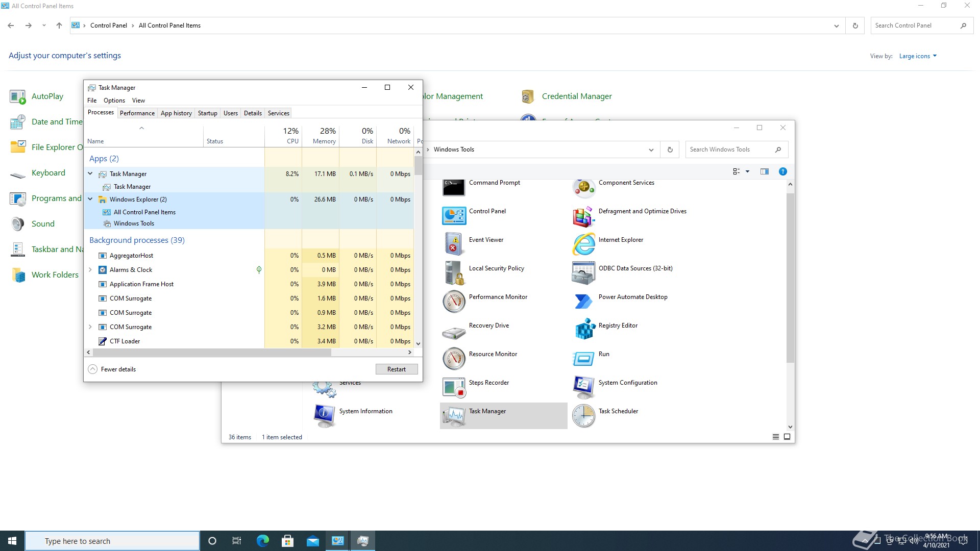Expand the Alarms & Clock process
The image size is (980, 551).
pos(90,270)
